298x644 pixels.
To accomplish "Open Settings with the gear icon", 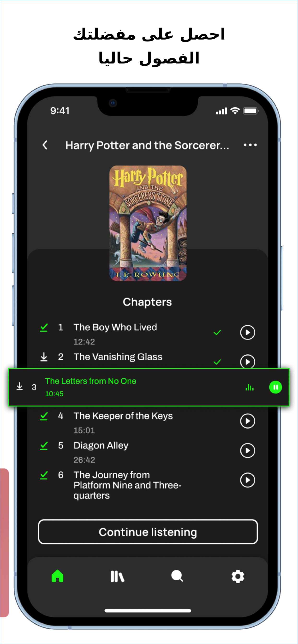I will [x=238, y=576].
